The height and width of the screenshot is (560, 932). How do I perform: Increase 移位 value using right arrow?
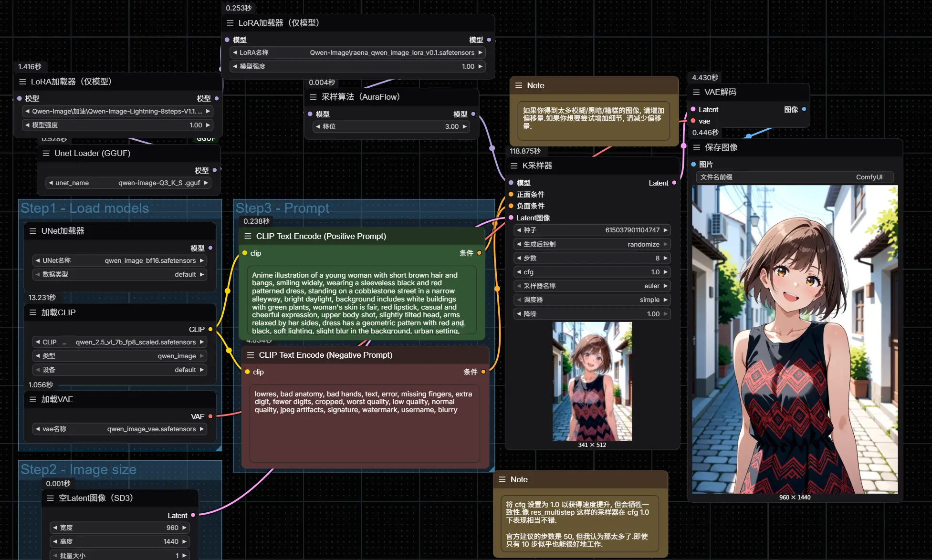pos(464,126)
